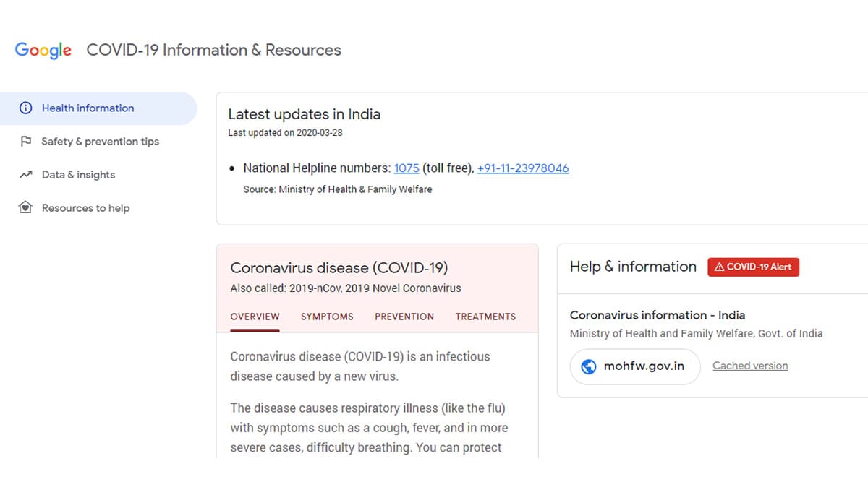Click the Google logo
Screen dimensions: 868x482
point(43,51)
